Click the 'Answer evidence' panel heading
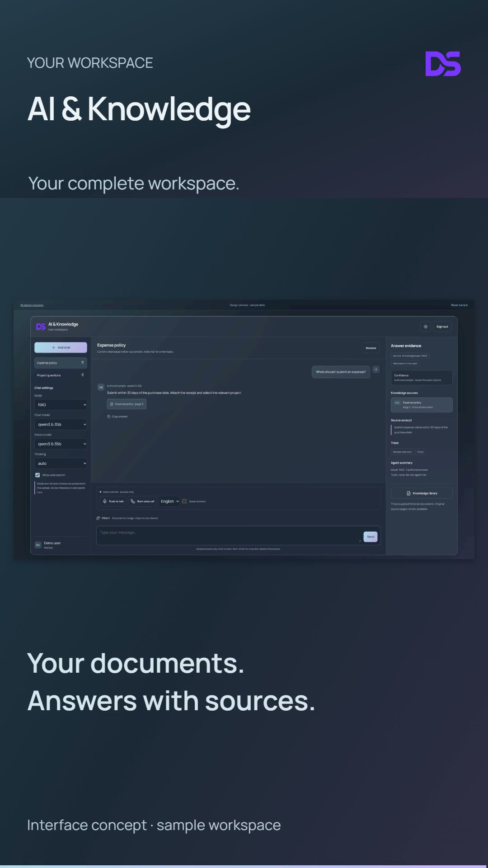 [406, 346]
